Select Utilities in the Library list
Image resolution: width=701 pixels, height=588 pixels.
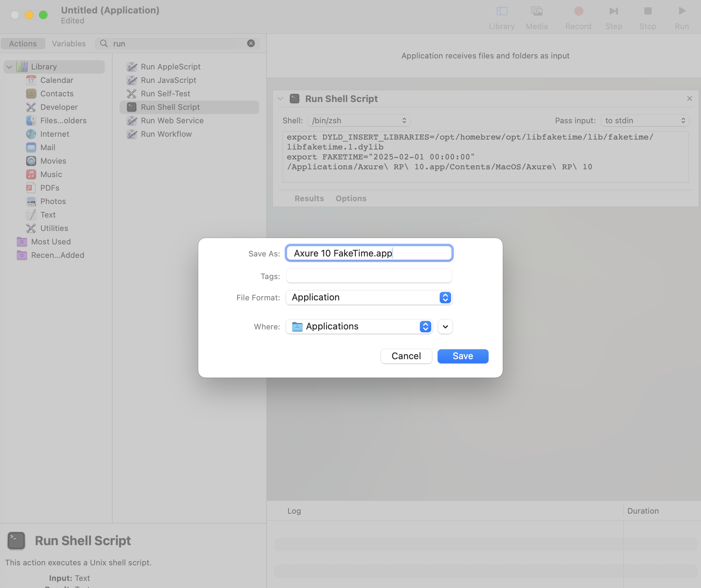tap(54, 228)
